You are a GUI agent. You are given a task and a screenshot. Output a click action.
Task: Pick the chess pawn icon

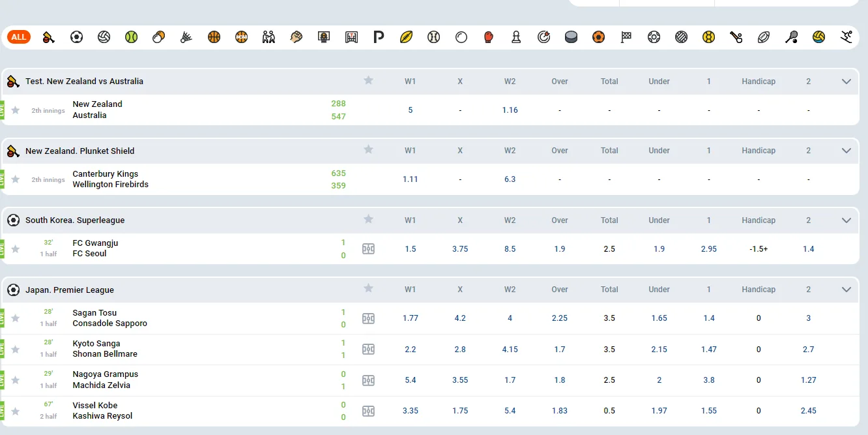pyautogui.click(x=516, y=37)
